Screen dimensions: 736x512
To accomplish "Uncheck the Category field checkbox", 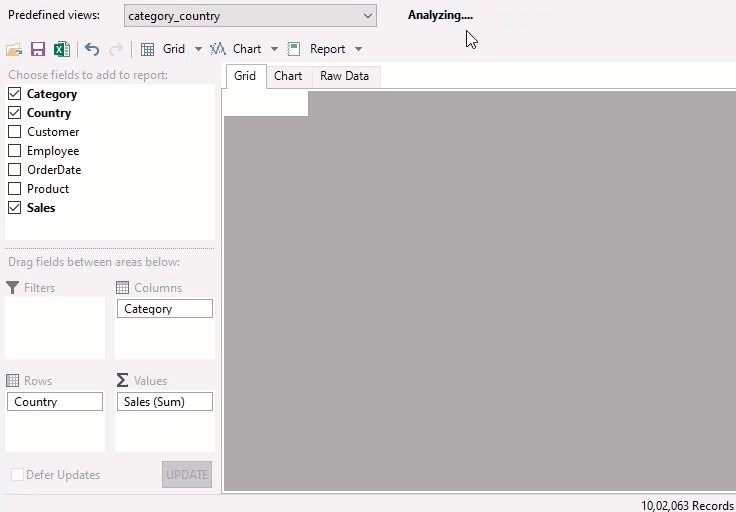I will tap(14, 94).
